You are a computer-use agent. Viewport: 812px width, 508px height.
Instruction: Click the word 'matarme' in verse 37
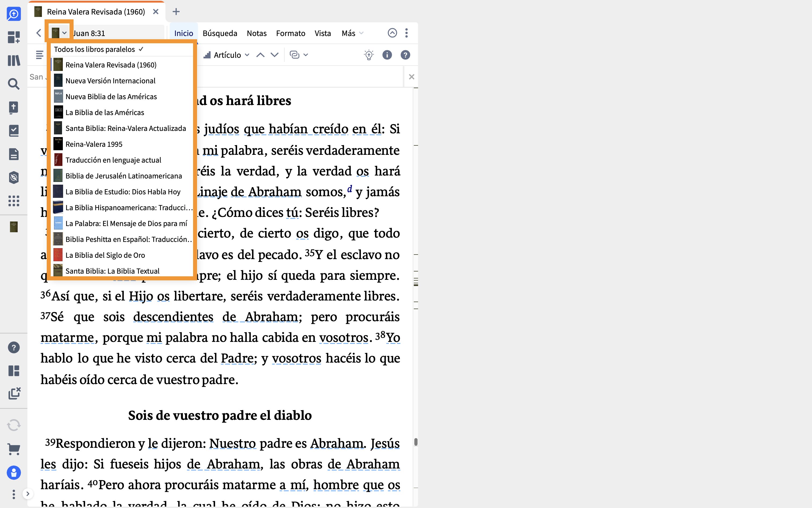pos(67,338)
